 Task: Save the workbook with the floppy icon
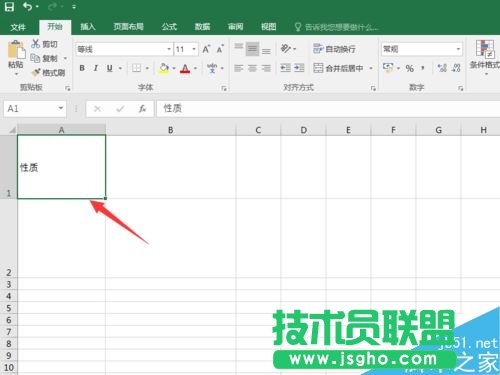tap(9, 6)
